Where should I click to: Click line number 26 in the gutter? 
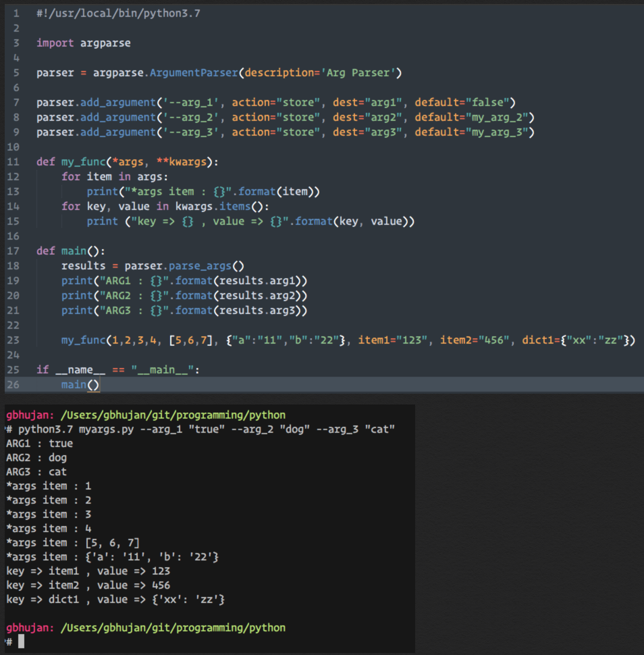pyautogui.click(x=13, y=385)
